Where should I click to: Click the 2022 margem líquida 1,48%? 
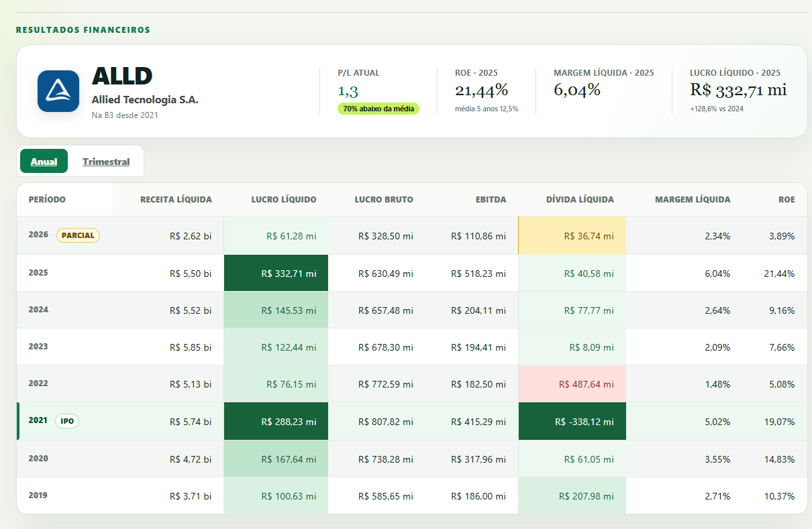(x=717, y=384)
